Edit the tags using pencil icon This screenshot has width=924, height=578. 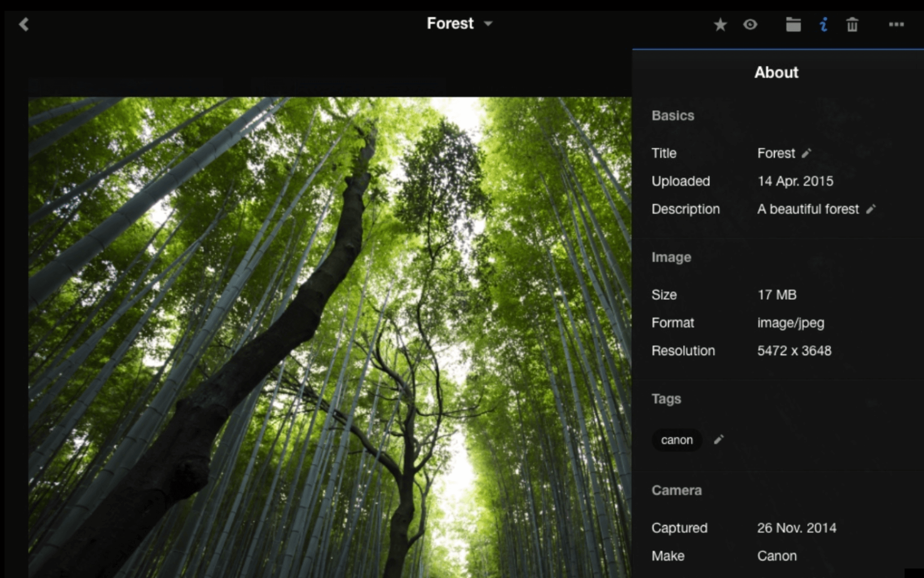click(719, 439)
